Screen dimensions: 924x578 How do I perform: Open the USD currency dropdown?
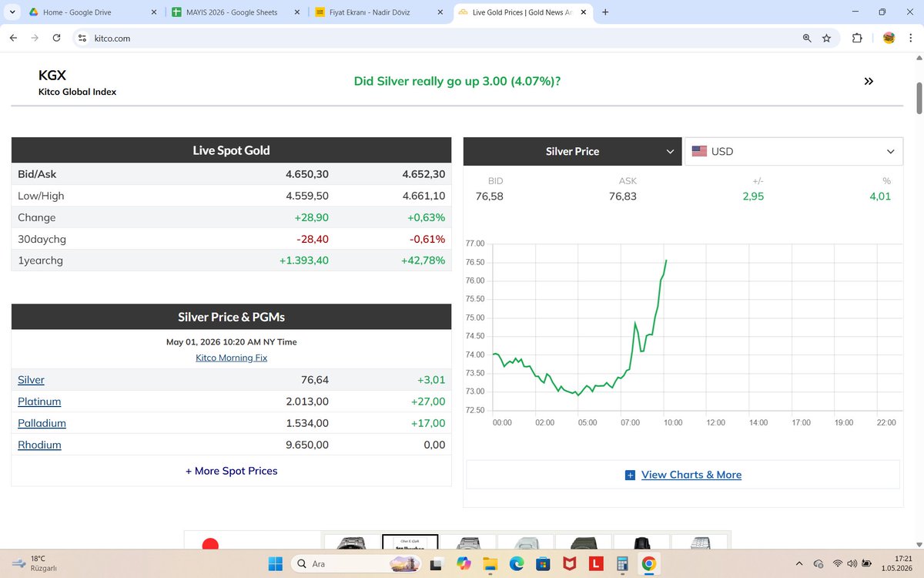794,152
